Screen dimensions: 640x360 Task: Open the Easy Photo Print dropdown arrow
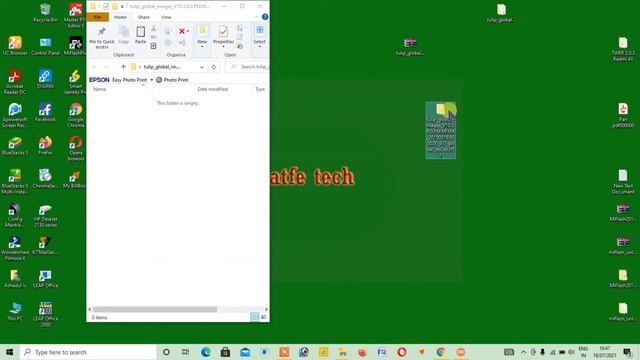pyautogui.click(x=151, y=80)
